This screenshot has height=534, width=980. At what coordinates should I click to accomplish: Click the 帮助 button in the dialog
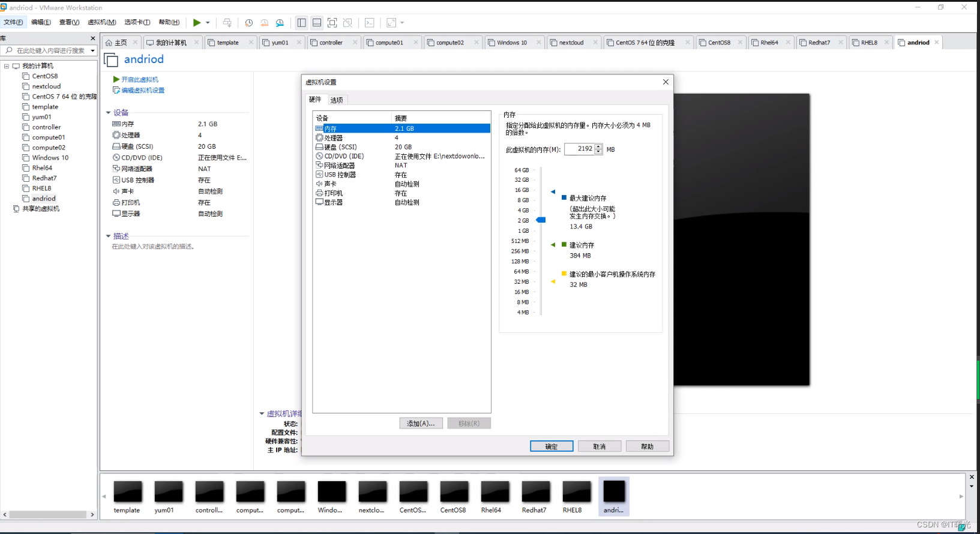pyautogui.click(x=648, y=446)
